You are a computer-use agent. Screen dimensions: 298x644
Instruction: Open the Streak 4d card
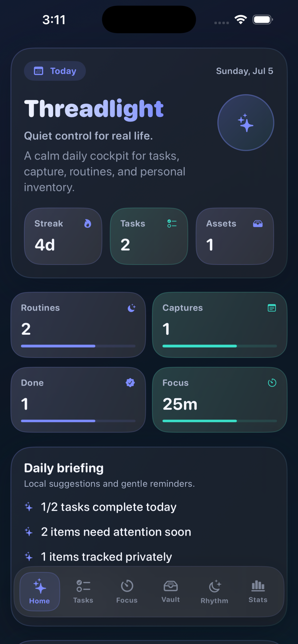63,236
